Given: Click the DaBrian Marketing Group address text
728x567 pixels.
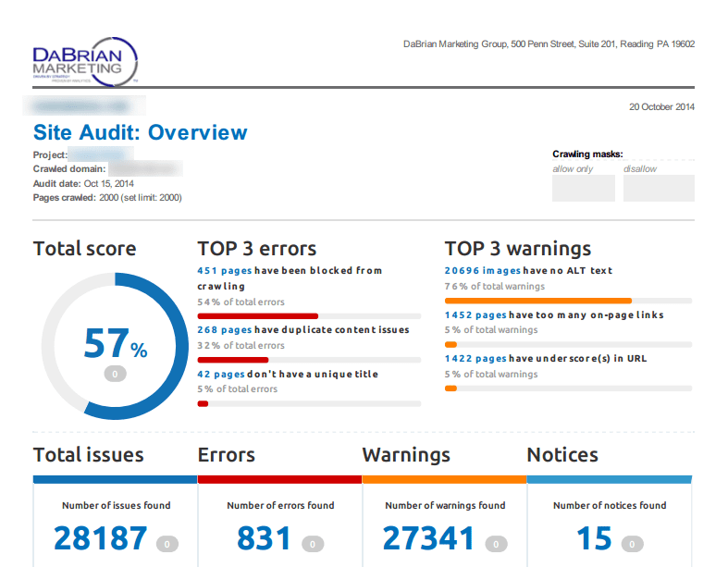Looking at the screenshot, I should (x=549, y=44).
